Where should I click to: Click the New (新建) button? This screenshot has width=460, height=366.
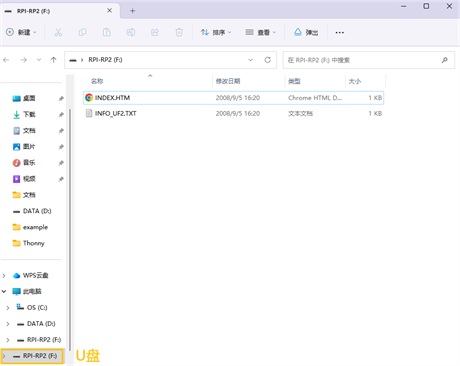(21, 32)
